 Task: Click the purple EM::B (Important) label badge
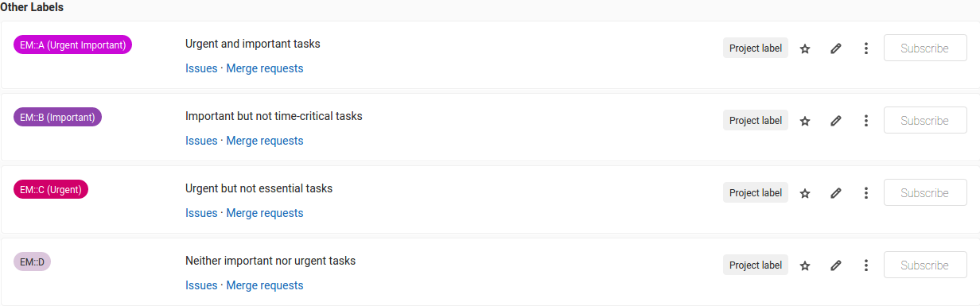57,117
